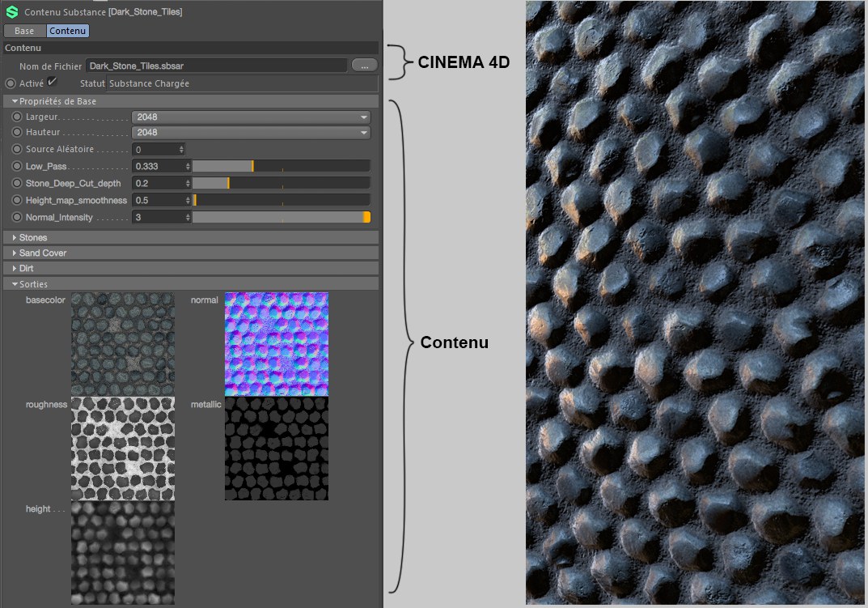Click the Largeur animation radio dot
The image size is (868, 608).
click(17, 117)
